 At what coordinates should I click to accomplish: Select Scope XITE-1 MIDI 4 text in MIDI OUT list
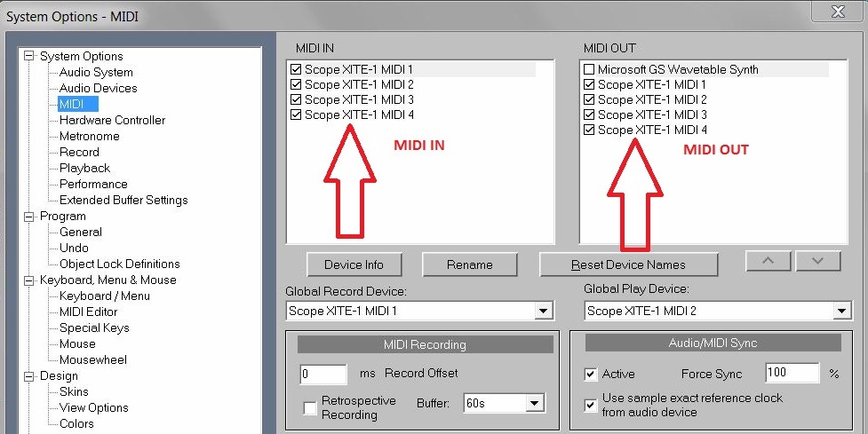(652, 130)
